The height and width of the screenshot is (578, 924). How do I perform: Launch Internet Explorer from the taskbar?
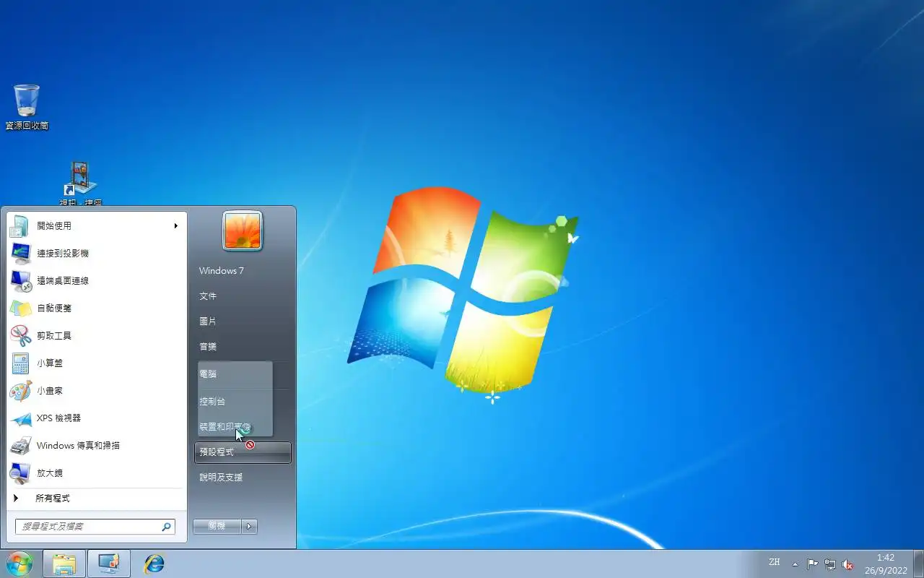pyautogui.click(x=154, y=564)
